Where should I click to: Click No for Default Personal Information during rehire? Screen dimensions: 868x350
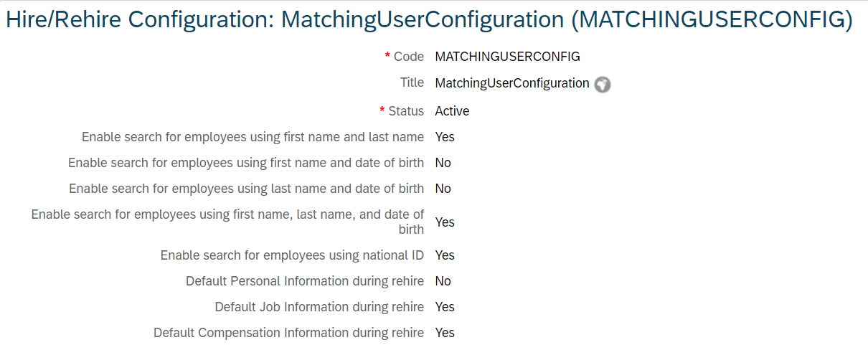443,281
